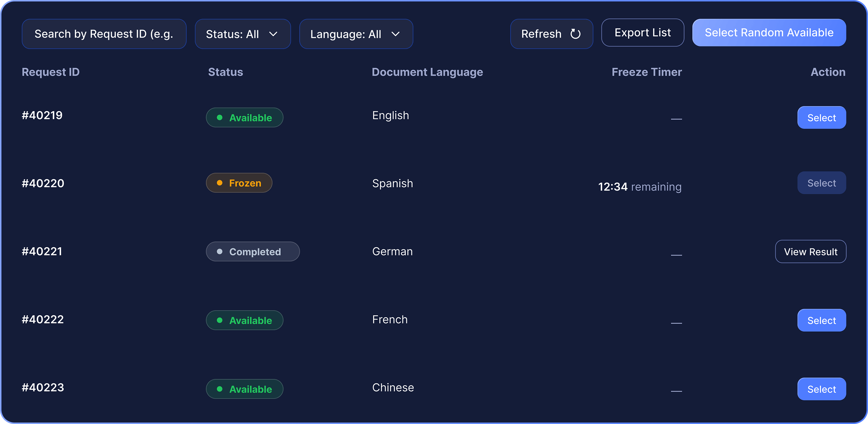Select the Chinese request #40223
The width and height of the screenshot is (868, 424).
[x=821, y=389]
